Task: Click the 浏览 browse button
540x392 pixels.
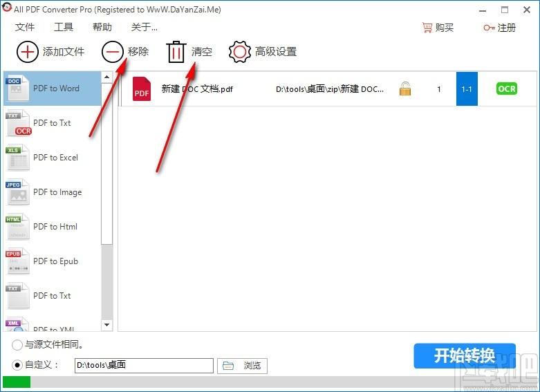Action: pyautogui.click(x=242, y=366)
